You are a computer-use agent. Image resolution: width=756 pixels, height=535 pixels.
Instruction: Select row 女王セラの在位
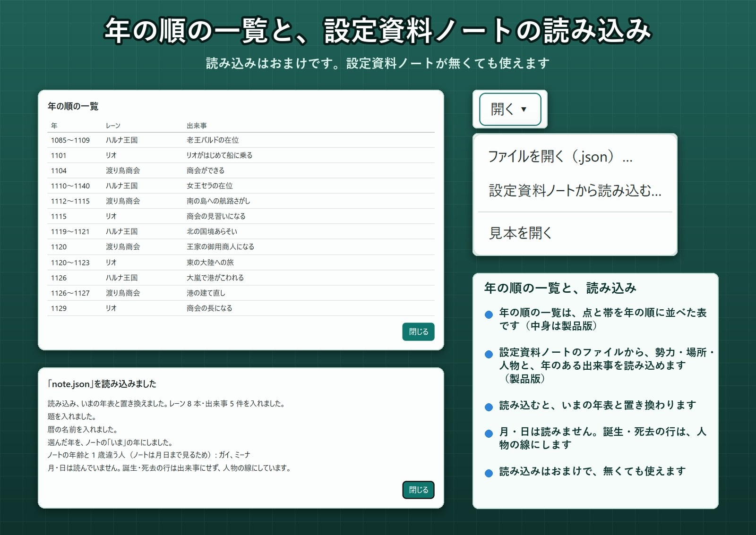[x=241, y=186]
